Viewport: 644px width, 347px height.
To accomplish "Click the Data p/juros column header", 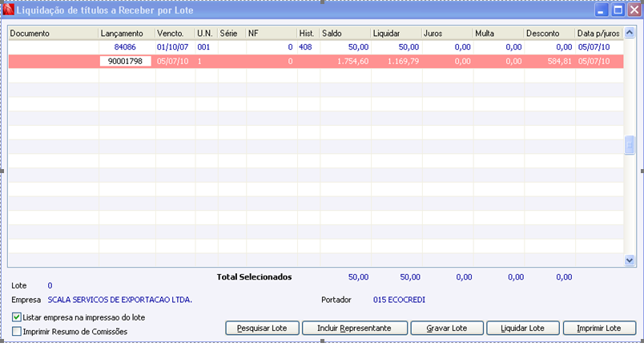I will point(599,34).
